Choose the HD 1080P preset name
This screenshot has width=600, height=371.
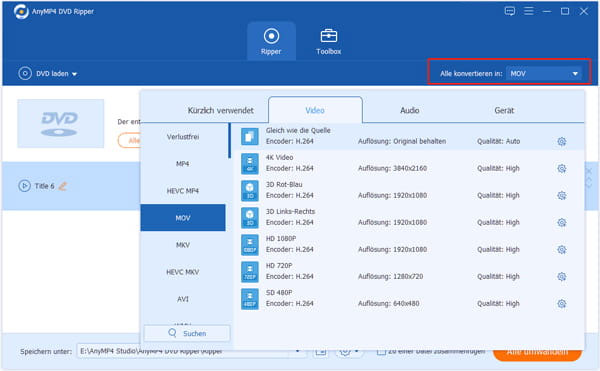pos(281,239)
